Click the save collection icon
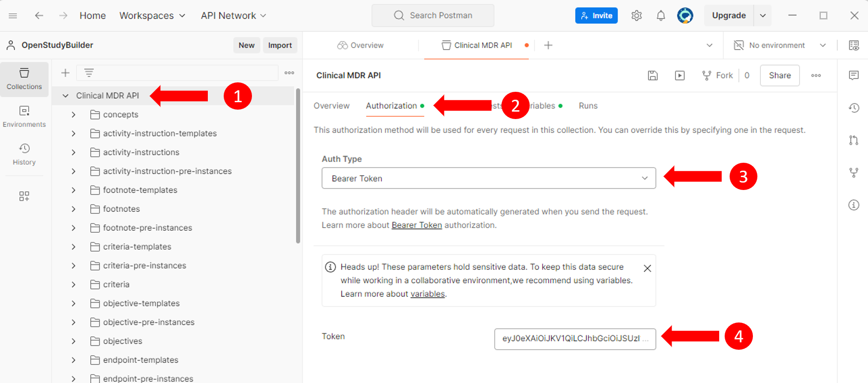Screen dimensions: 868x383 pyautogui.click(x=653, y=75)
